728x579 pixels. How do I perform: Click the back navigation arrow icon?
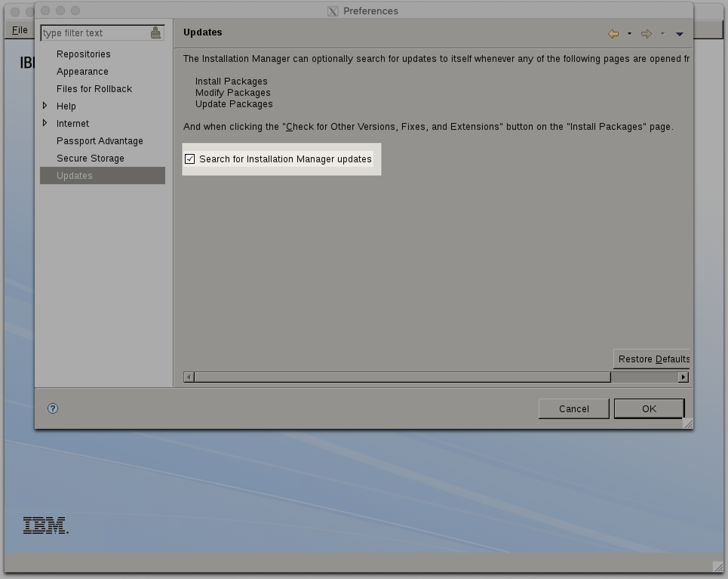[613, 34]
